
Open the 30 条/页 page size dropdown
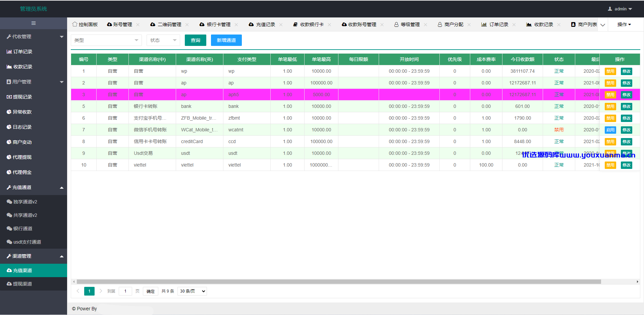[x=192, y=291]
